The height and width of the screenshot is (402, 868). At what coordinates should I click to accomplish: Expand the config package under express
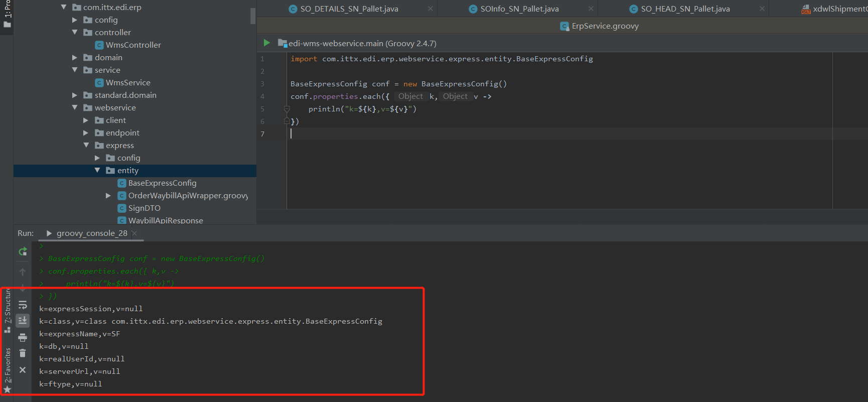pyautogui.click(x=97, y=158)
